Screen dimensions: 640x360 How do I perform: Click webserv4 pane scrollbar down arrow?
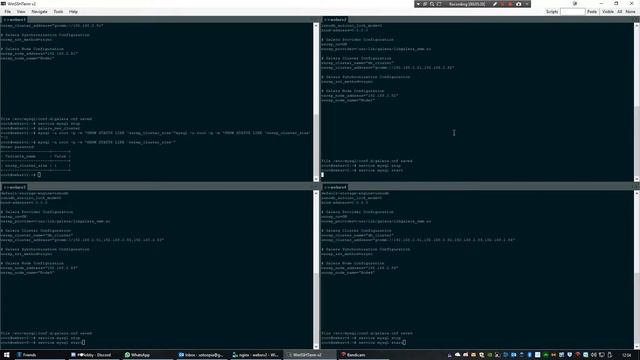(x=637, y=347)
